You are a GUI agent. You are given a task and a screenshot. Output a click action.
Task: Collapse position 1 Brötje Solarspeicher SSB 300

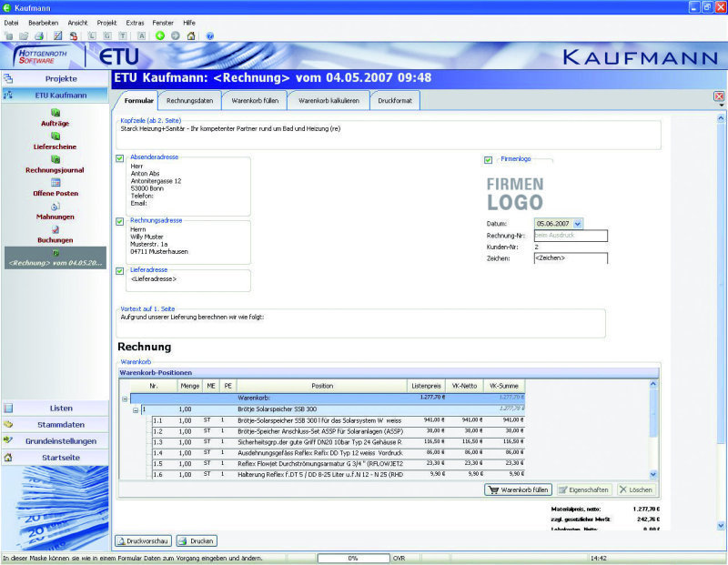136,410
